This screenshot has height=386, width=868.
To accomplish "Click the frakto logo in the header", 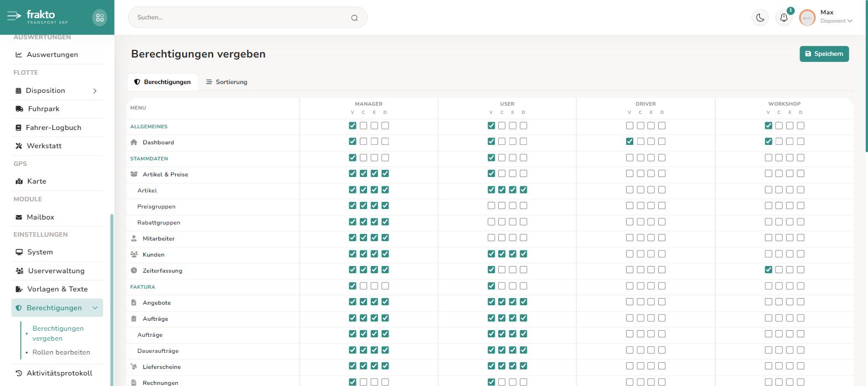I will click(37, 17).
